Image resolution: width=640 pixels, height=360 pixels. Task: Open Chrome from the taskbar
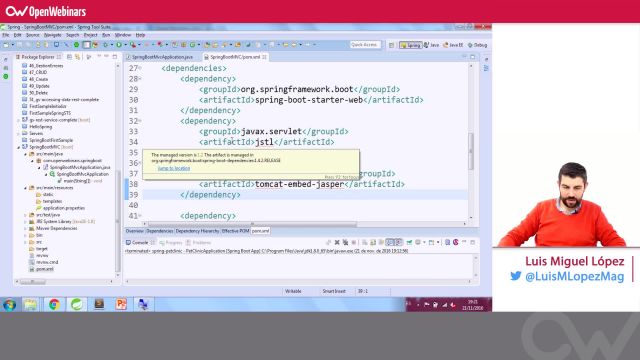pos(54,304)
